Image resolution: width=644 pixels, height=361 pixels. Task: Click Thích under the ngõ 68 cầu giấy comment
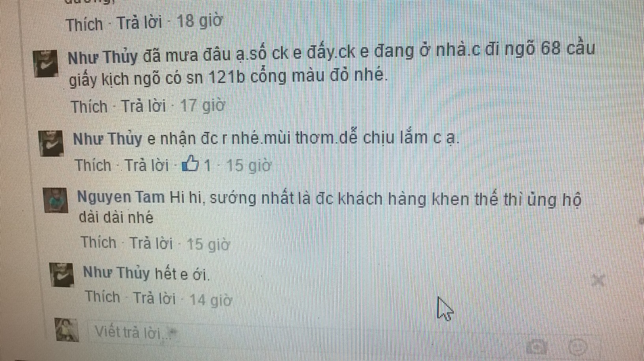[x=89, y=106]
